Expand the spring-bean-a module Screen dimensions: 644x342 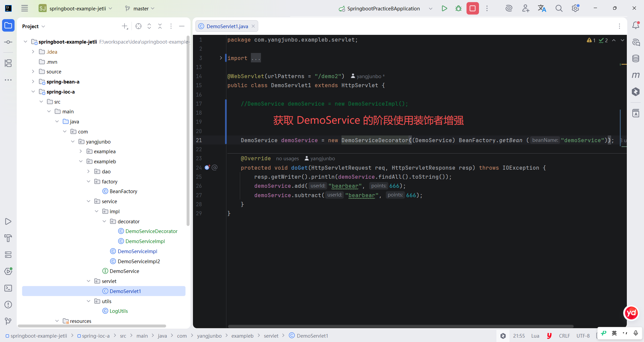(33, 81)
